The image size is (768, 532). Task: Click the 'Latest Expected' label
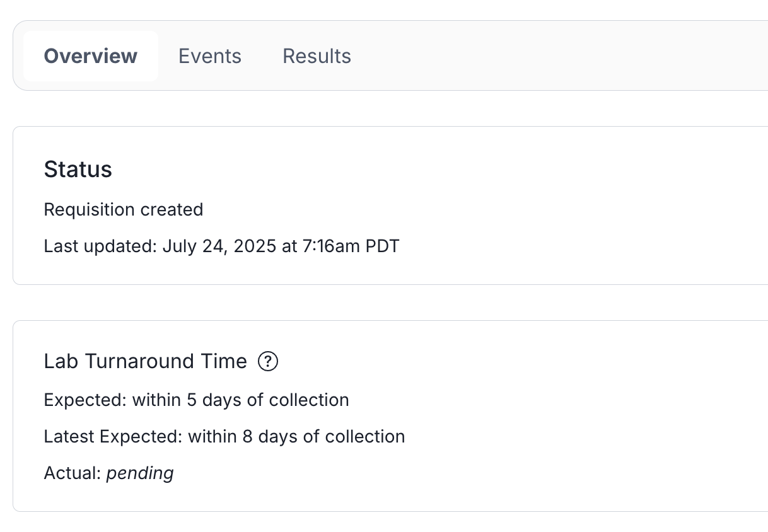tap(113, 436)
